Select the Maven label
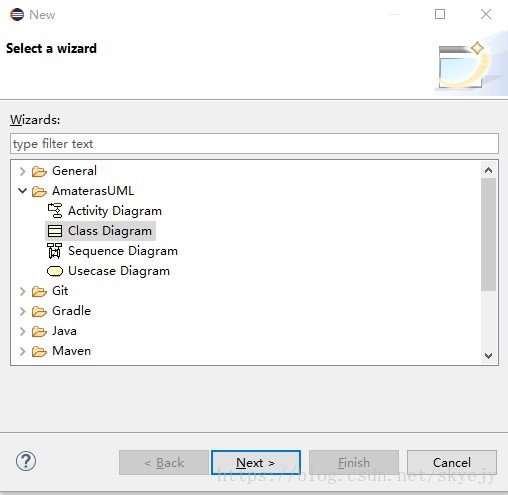Image resolution: width=508 pixels, height=495 pixels. [71, 351]
